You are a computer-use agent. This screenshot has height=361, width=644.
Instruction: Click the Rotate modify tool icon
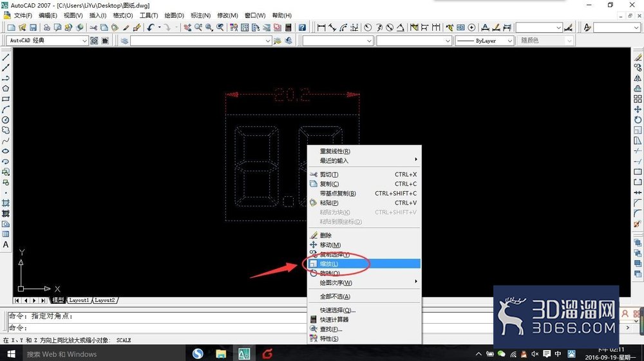(x=638, y=120)
